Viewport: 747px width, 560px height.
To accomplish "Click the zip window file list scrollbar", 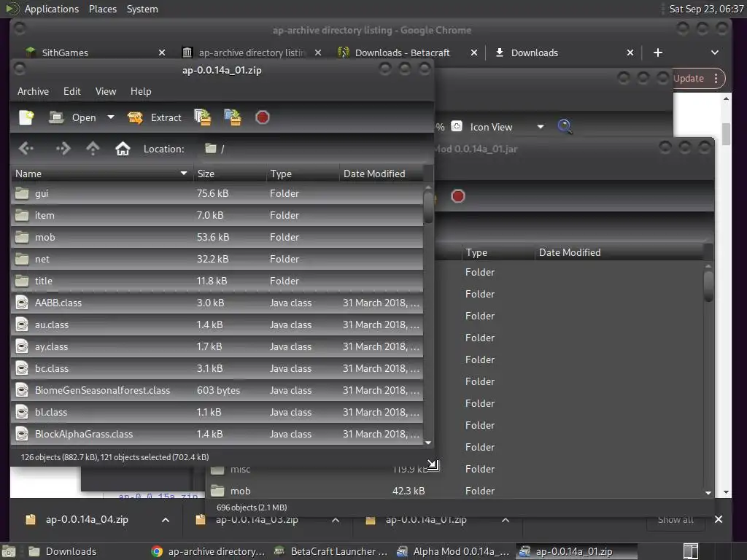I will click(428, 207).
